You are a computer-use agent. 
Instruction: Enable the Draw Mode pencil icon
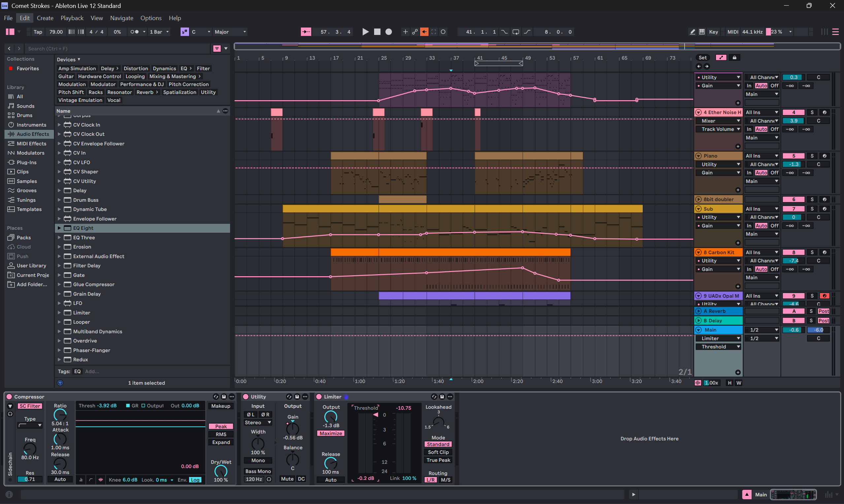(693, 32)
